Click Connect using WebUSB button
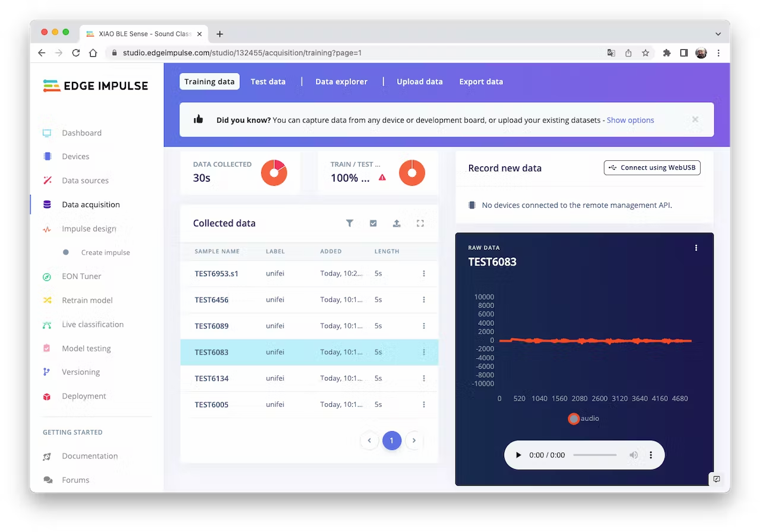 pyautogui.click(x=653, y=167)
